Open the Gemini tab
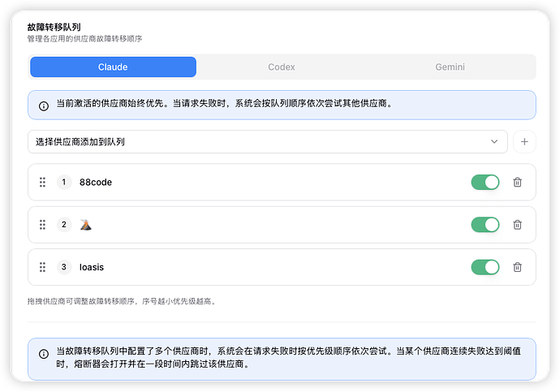The image size is (560, 392). [x=450, y=67]
